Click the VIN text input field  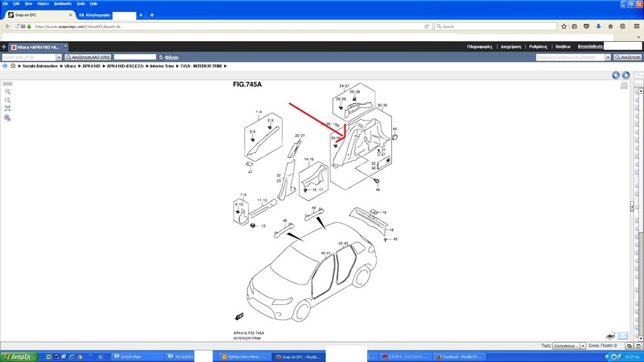coord(29,57)
